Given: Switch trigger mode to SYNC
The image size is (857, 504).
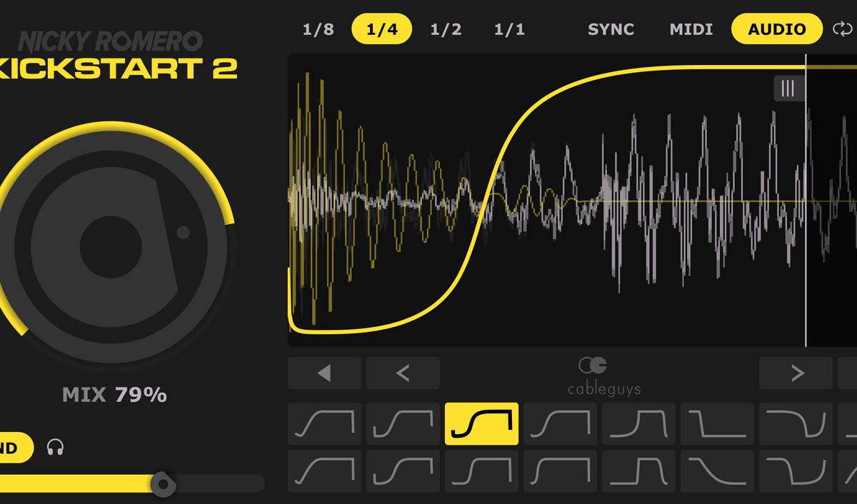Looking at the screenshot, I should (x=611, y=29).
